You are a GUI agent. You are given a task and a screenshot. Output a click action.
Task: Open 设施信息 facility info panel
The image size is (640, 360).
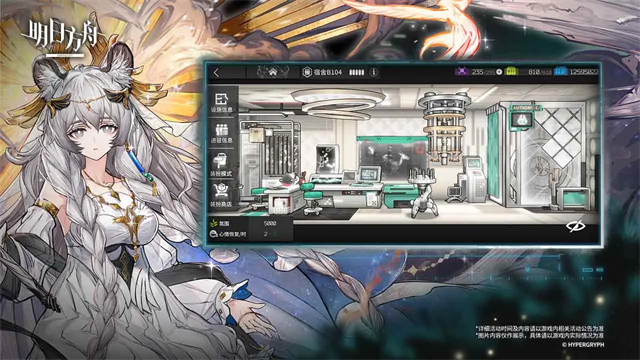pos(222,102)
